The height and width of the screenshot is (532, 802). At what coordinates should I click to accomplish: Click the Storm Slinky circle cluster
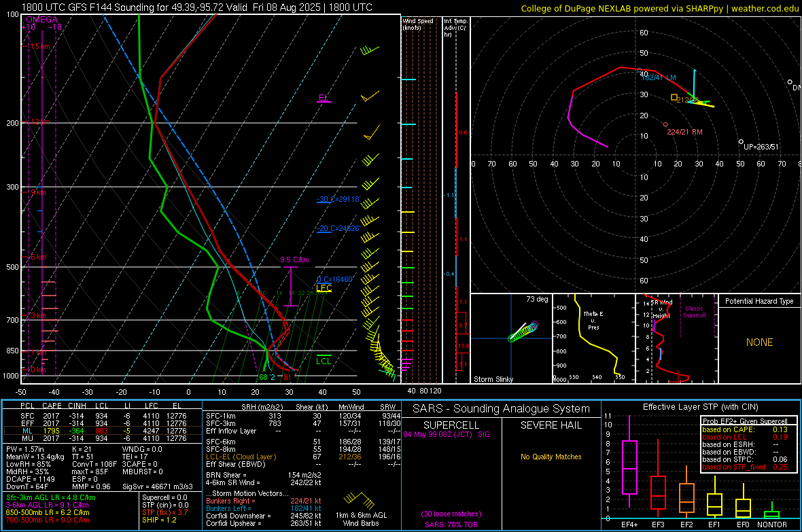(523, 332)
